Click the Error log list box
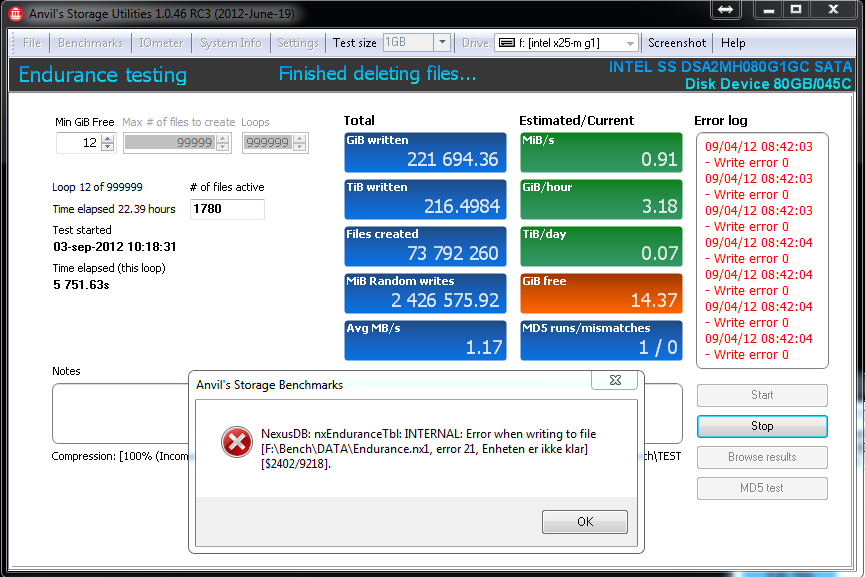This screenshot has width=865, height=577. 762,250
